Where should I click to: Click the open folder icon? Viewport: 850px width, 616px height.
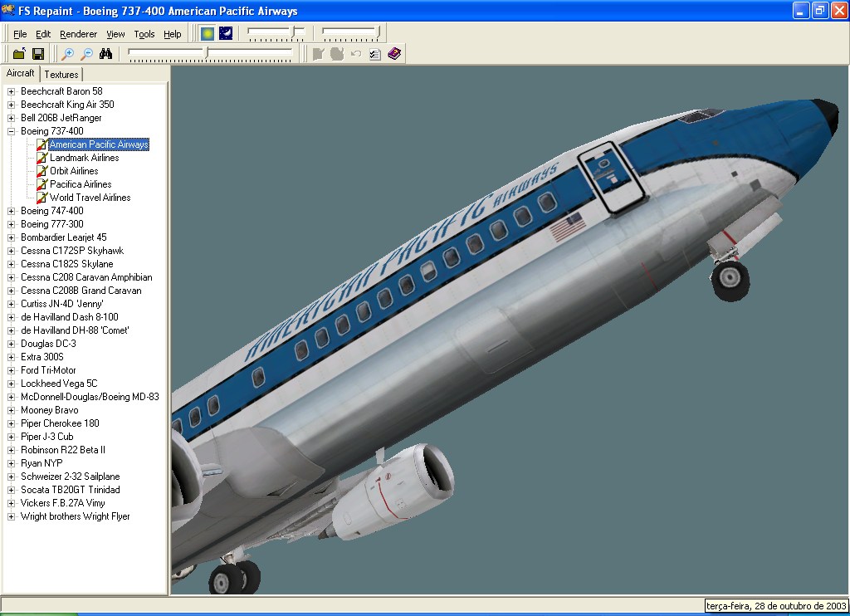click(19, 53)
